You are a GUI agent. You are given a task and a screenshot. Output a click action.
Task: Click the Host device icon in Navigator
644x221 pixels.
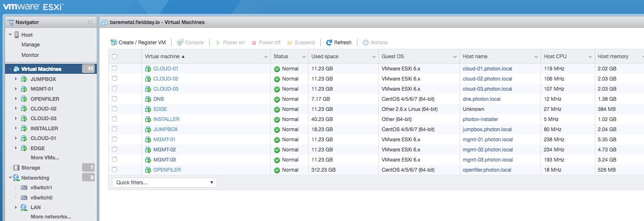pos(17,35)
